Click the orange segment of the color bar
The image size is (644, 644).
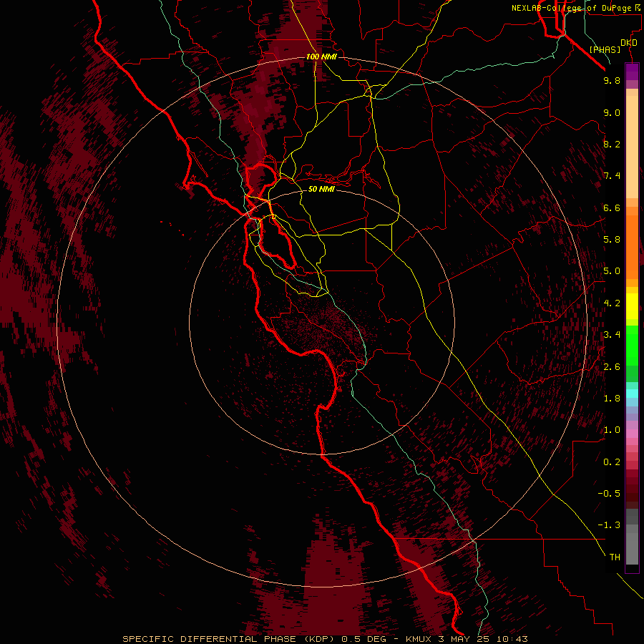coord(632,248)
